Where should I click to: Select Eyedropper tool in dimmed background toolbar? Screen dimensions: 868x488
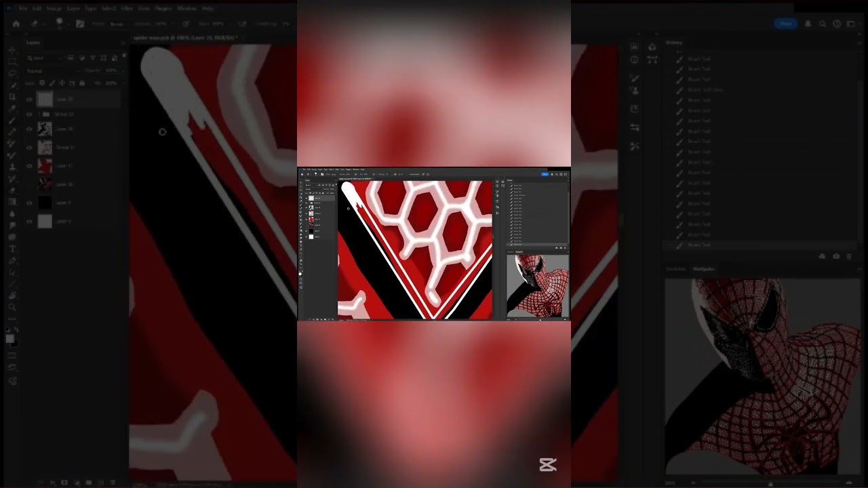click(x=12, y=108)
